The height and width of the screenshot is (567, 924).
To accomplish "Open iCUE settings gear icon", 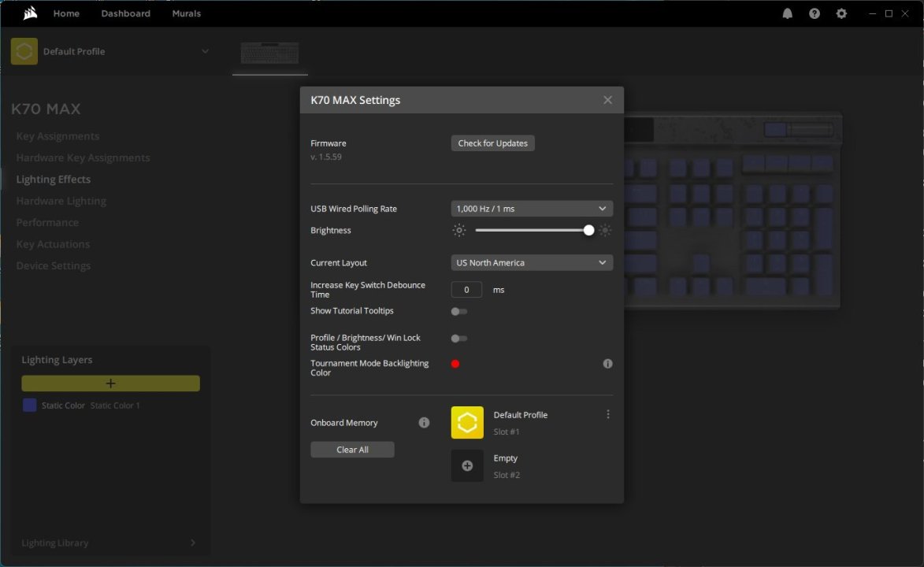I will pos(841,13).
